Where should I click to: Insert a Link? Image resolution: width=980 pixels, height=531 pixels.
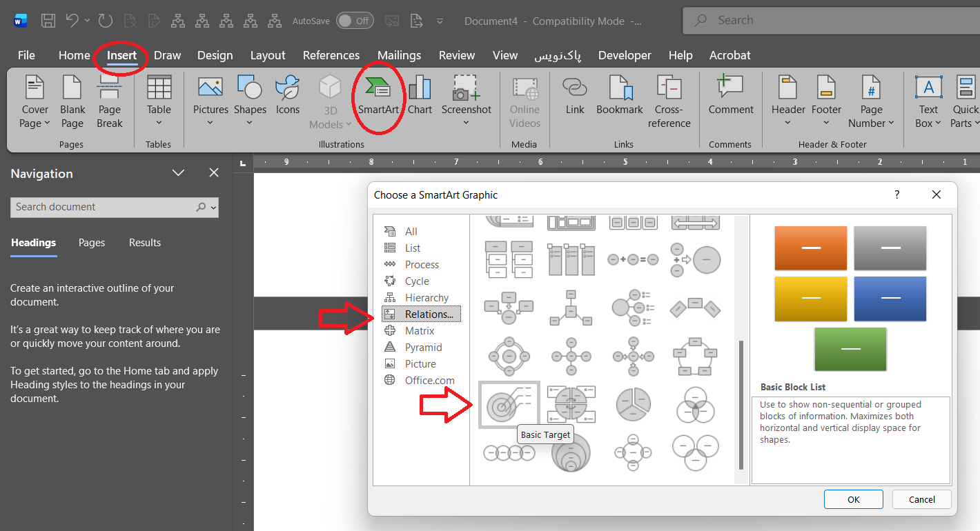click(x=574, y=97)
